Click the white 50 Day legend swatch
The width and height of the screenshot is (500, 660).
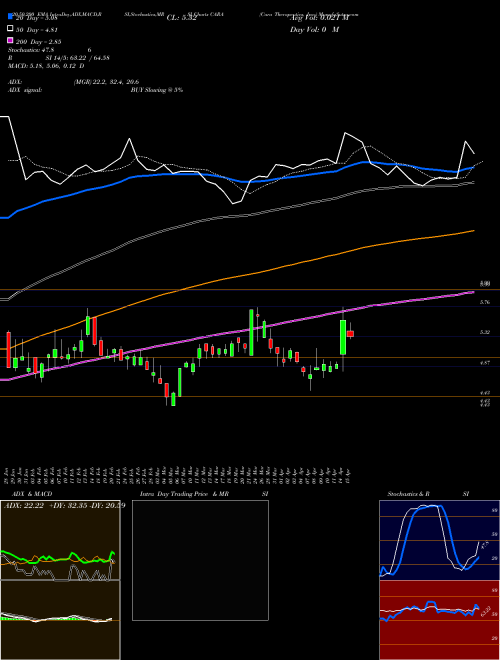tap(10, 28)
